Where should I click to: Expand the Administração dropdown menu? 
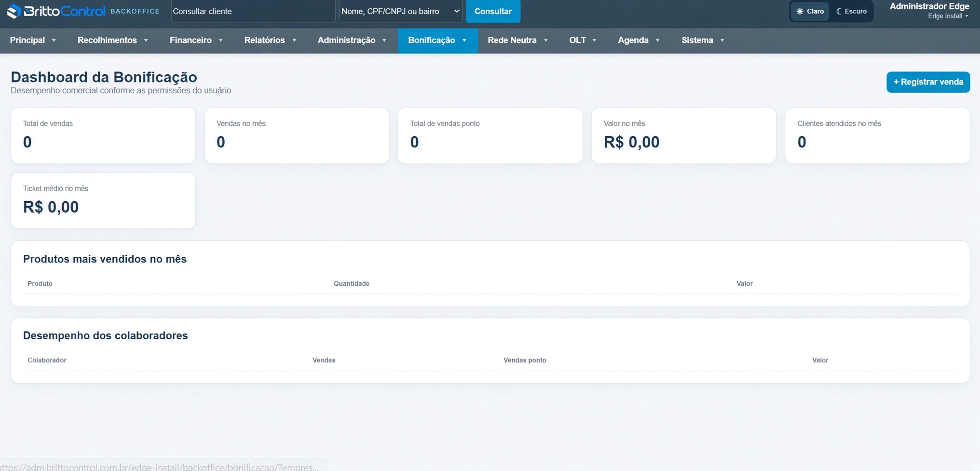[352, 40]
